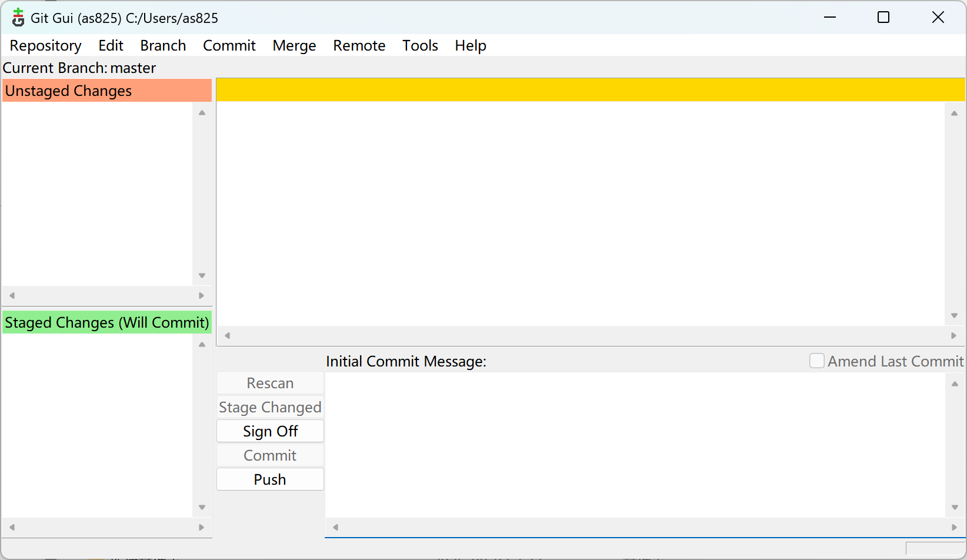Click inside the commit message text area
The width and height of the screenshot is (967, 560).
(x=635, y=445)
